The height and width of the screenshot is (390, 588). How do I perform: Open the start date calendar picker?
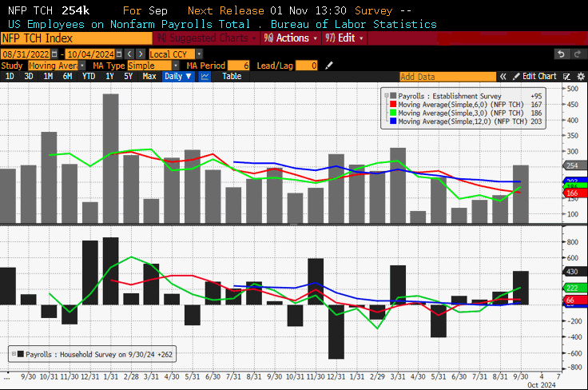pyautogui.click(x=53, y=54)
